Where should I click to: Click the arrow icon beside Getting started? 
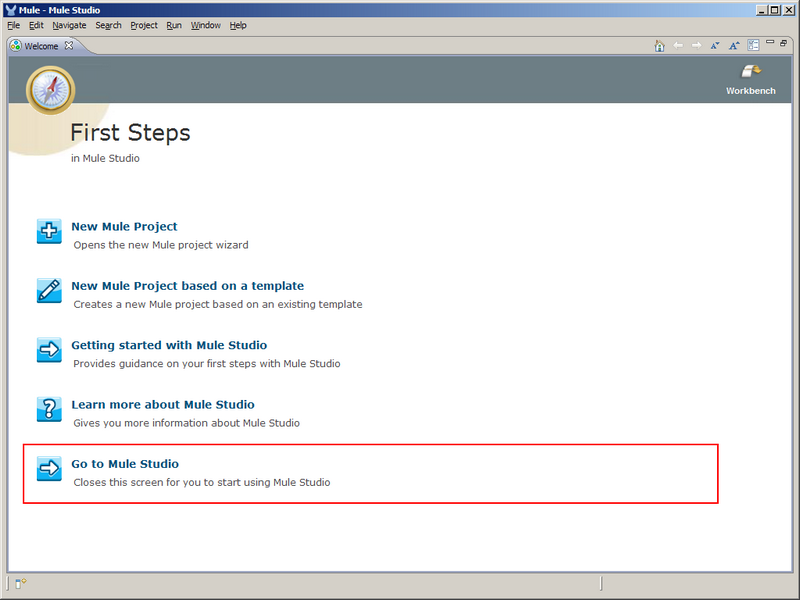coord(49,349)
